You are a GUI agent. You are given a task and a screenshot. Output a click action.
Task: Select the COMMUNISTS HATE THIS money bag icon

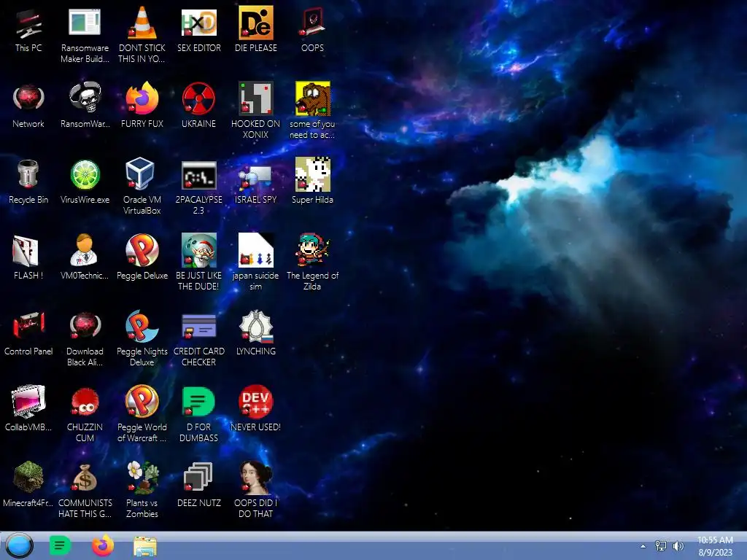click(x=85, y=477)
